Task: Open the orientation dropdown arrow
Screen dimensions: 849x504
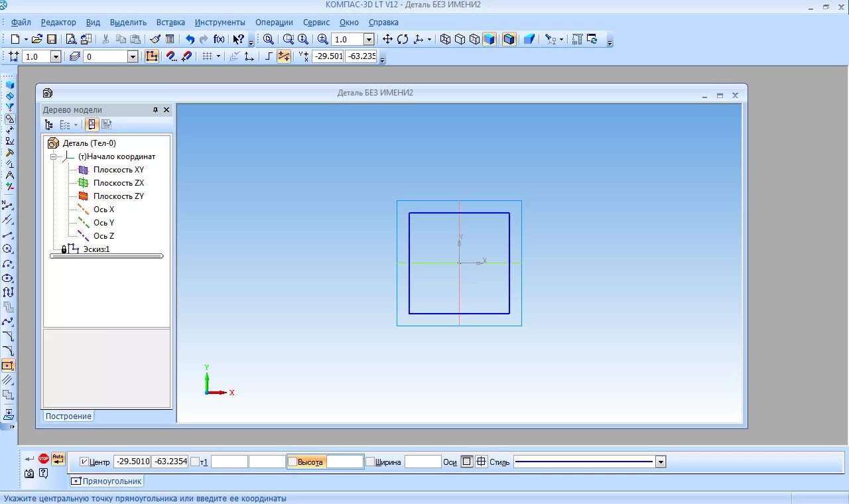Action: point(429,39)
